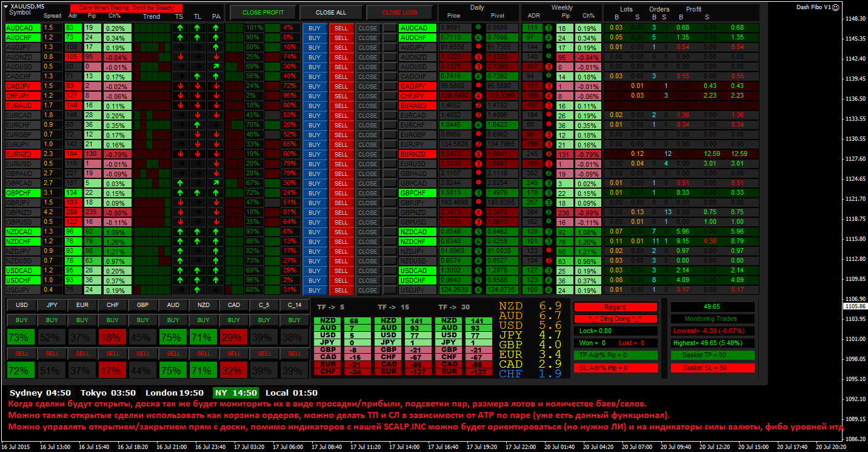
Task: Click the PA up arrow in NZDCAD row
Action: click(x=216, y=232)
